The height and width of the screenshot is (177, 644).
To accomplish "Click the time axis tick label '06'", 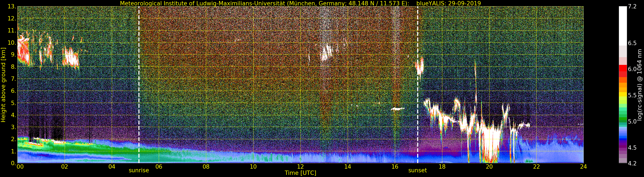I will click(159, 166).
